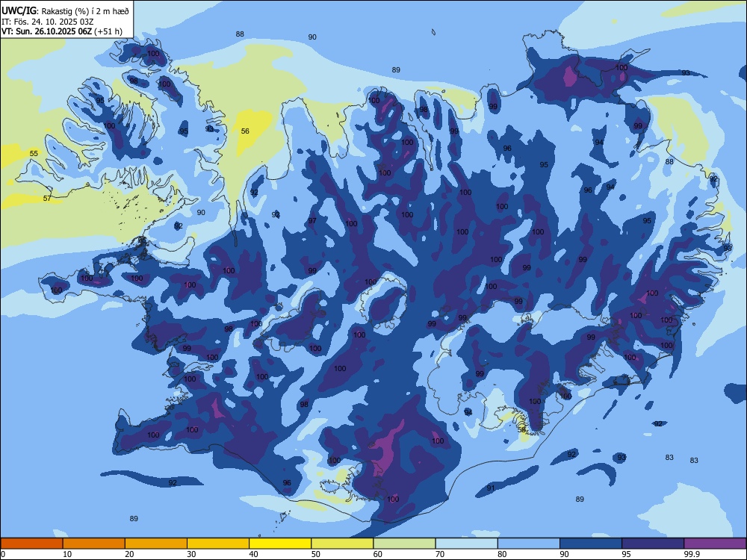Click the "30" legend scale label

click(191, 554)
